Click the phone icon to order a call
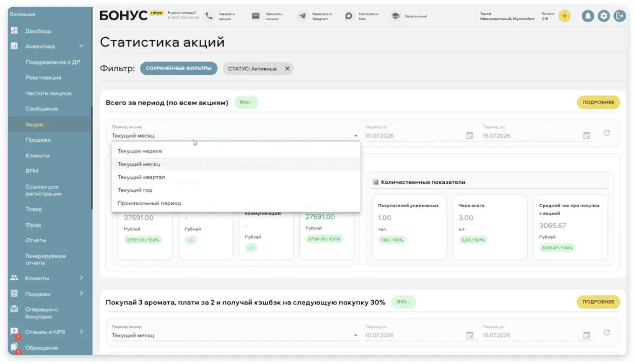This screenshot has height=364, width=635. pyautogui.click(x=209, y=16)
